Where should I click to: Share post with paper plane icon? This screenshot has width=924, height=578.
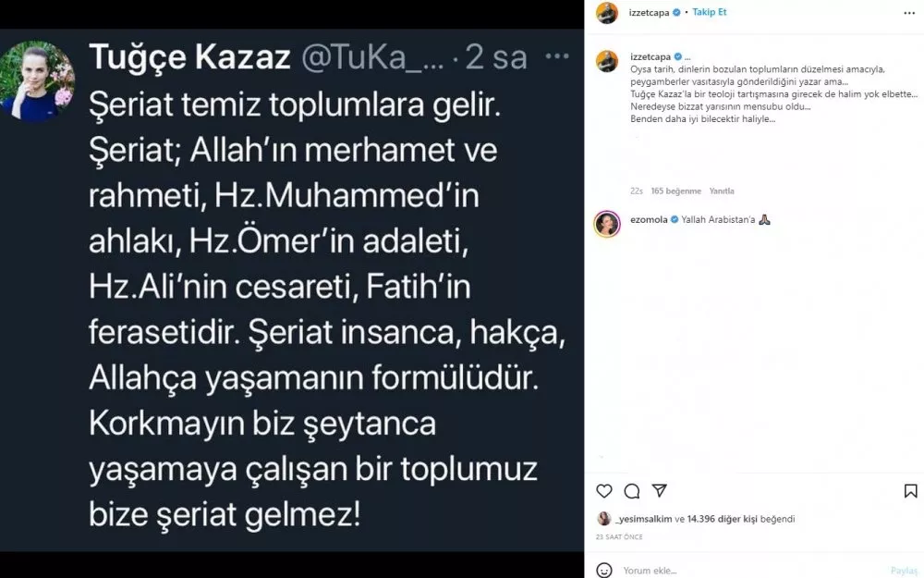click(x=660, y=490)
